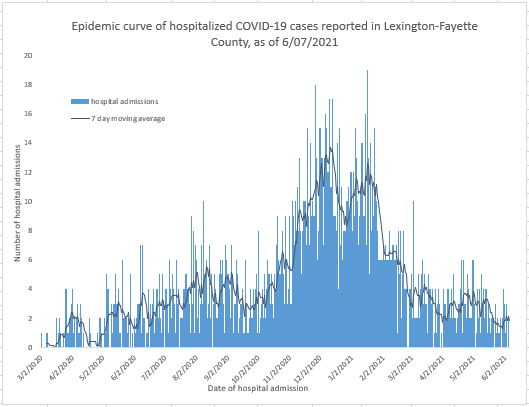Click the 11/2/2020 date axis label
Viewport: 529px width, 407px height.
277,368
